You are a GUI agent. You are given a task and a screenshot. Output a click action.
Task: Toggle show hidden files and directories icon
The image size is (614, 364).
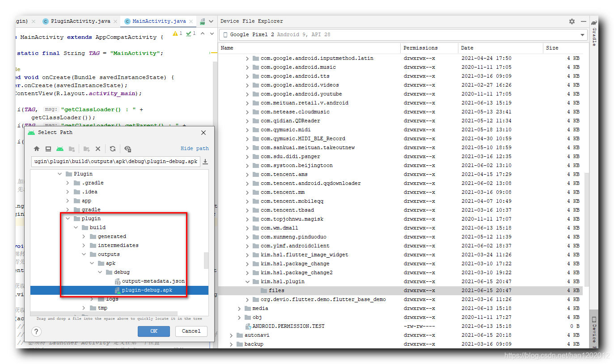tap(128, 149)
